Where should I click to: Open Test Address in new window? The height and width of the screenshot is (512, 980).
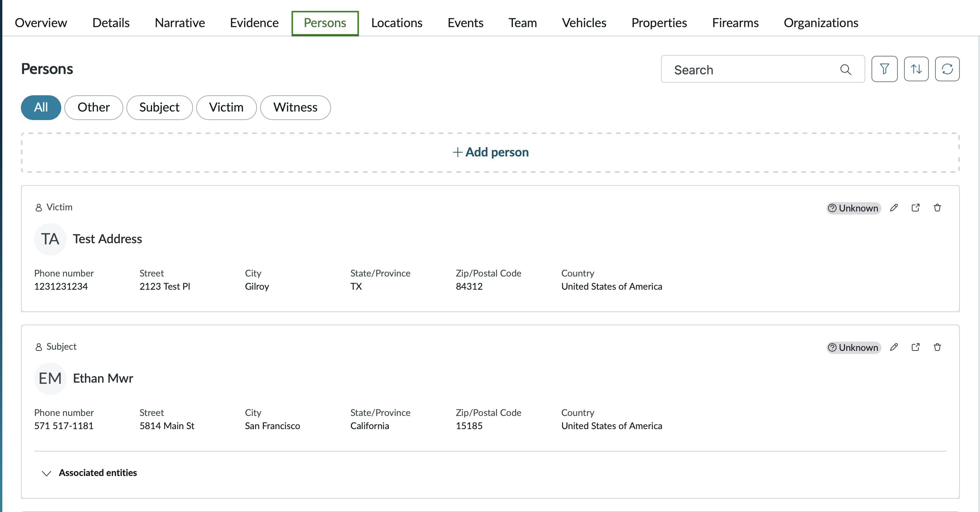[916, 208]
